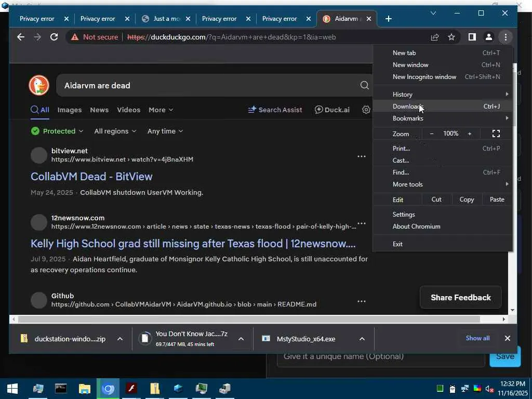Screen dimensions: 532x399
Task: Open options arrow for You Don't Know Jack download
Action: [241, 339]
